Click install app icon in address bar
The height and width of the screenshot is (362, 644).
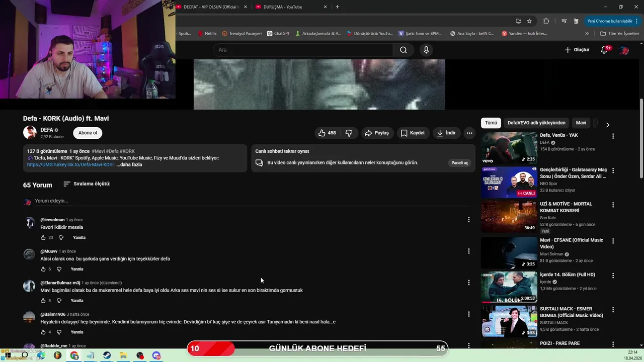518,21
